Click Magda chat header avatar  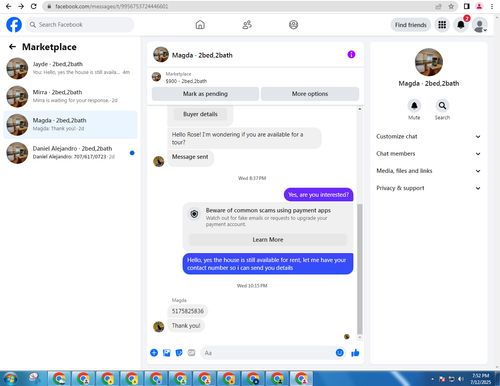pos(161,54)
